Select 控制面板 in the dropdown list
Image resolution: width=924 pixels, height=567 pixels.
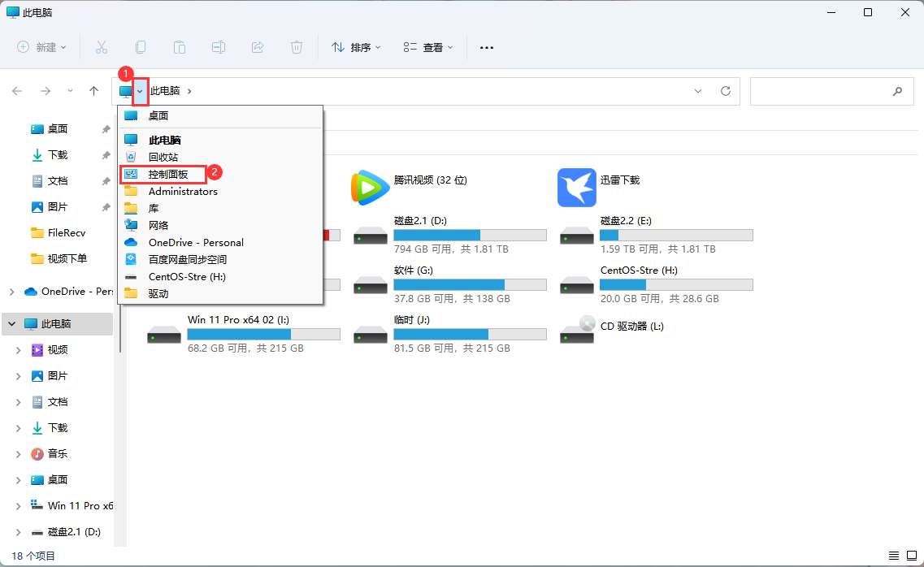tap(220, 175)
